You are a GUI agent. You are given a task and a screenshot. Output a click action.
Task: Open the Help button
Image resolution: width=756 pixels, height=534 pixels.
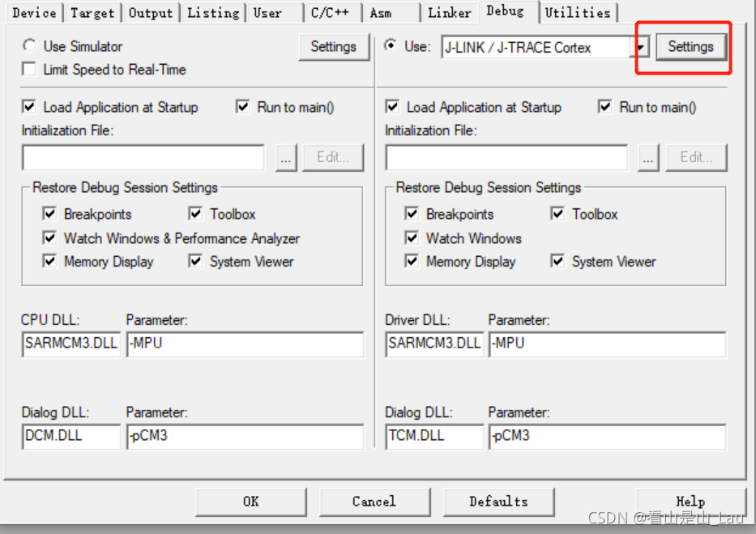[x=691, y=502]
